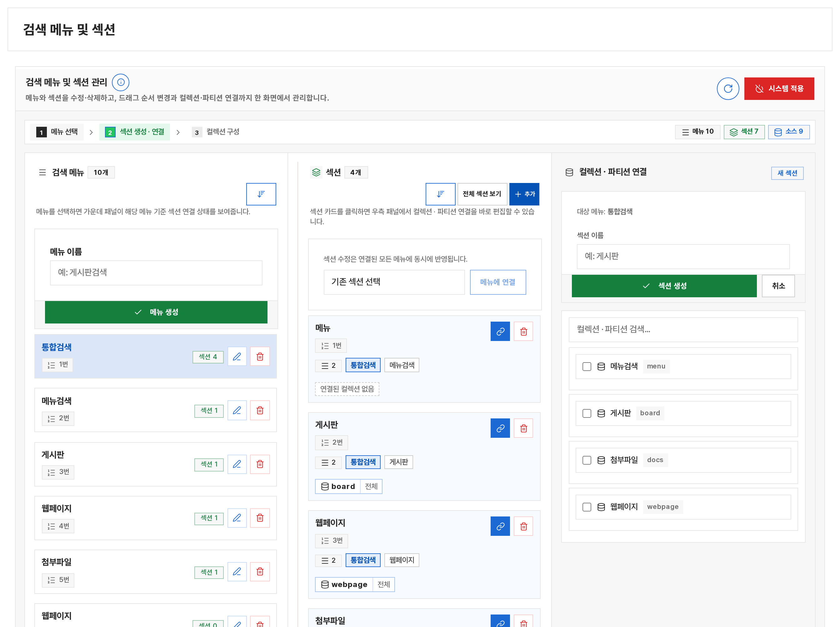Edit the 통합검색 menu with the pencil icon
The height and width of the screenshot is (627, 840).
(x=237, y=356)
